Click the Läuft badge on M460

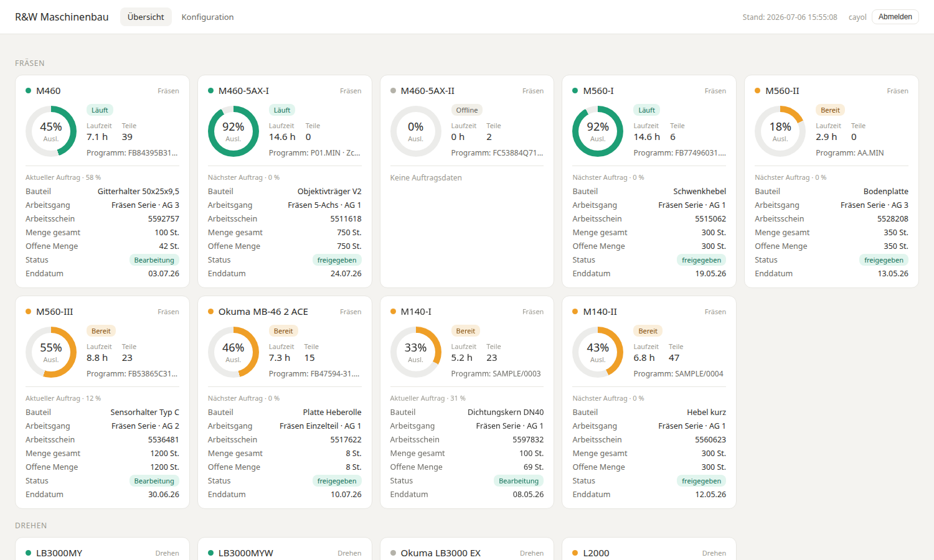pos(100,110)
